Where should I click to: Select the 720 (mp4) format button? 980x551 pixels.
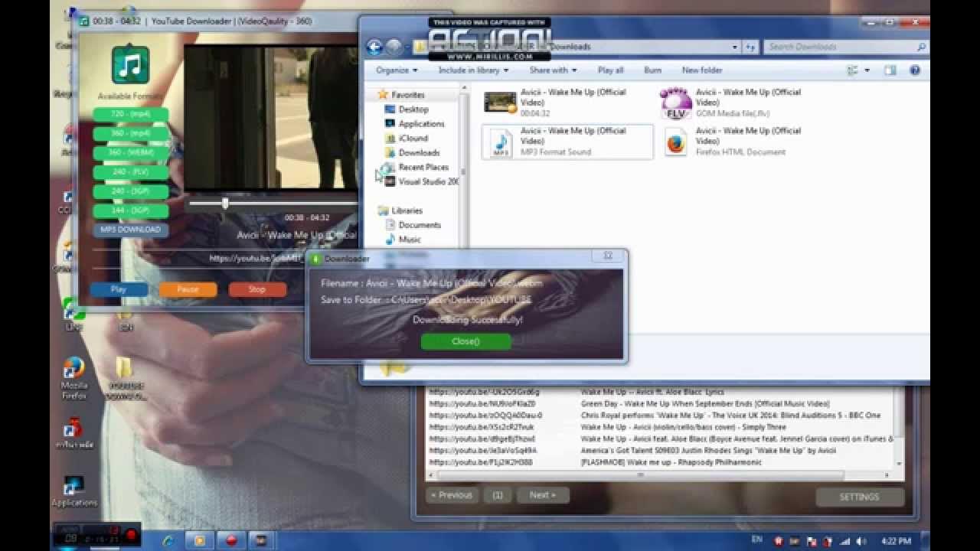(x=130, y=114)
